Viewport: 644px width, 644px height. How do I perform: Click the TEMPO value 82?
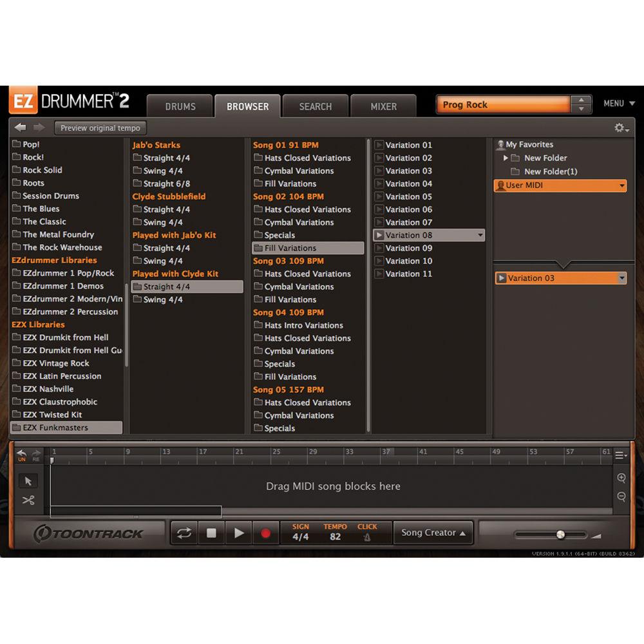tap(335, 537)
